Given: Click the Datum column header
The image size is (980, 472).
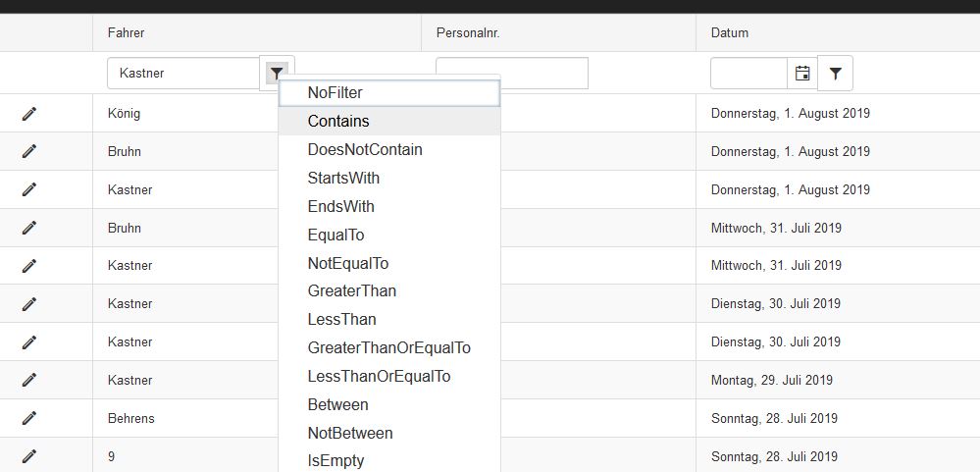Looking at the screenshot, I should click(730, 33).
